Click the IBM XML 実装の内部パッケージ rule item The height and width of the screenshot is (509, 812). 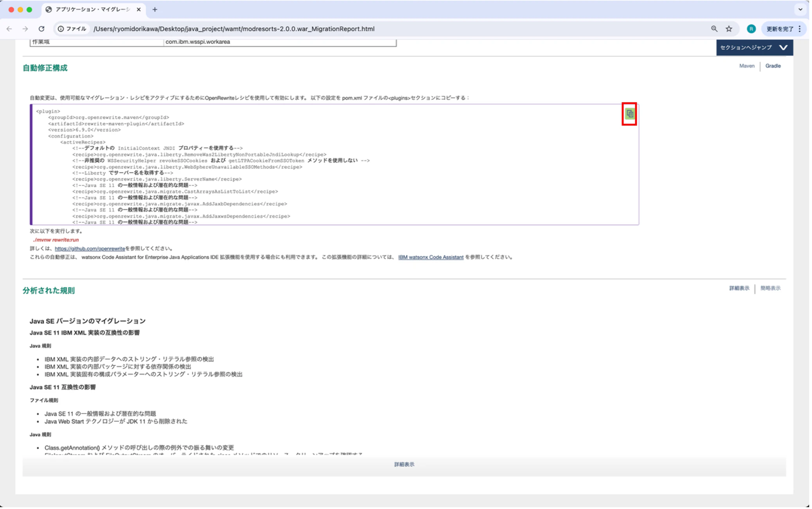pyautogui.click(x=118, y=367)
